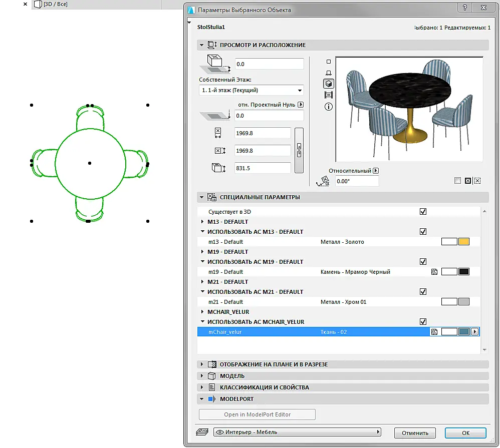Click the rotation angle field 0.00°
500x448 pixels.
pyautogui.click(x=357, y=181)
